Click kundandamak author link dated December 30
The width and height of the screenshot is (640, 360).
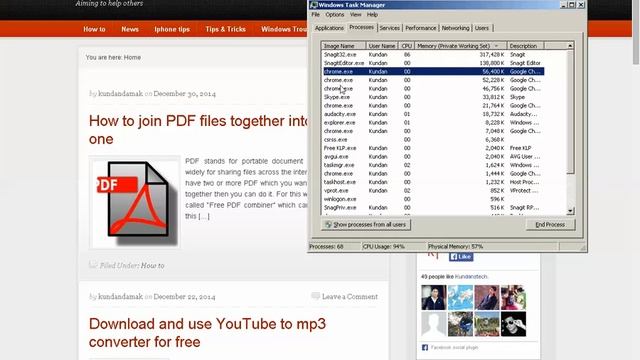coord(120,93)
